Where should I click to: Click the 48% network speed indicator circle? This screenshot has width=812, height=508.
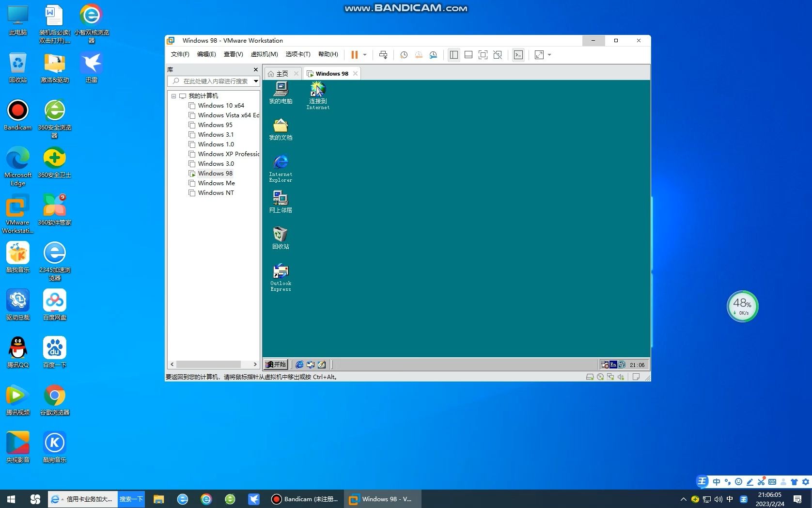pos(742,306)
